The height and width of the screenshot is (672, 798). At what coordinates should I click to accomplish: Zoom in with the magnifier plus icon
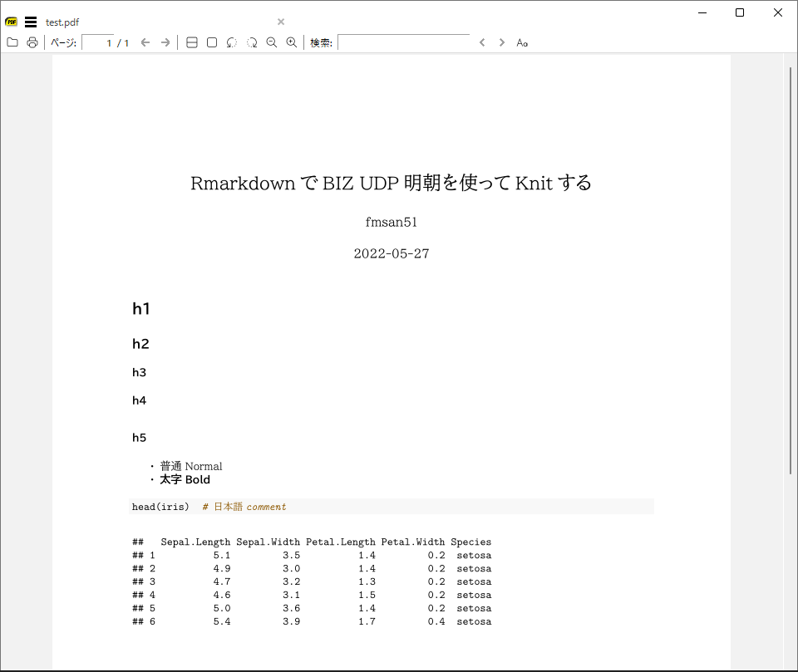[292, 42]
